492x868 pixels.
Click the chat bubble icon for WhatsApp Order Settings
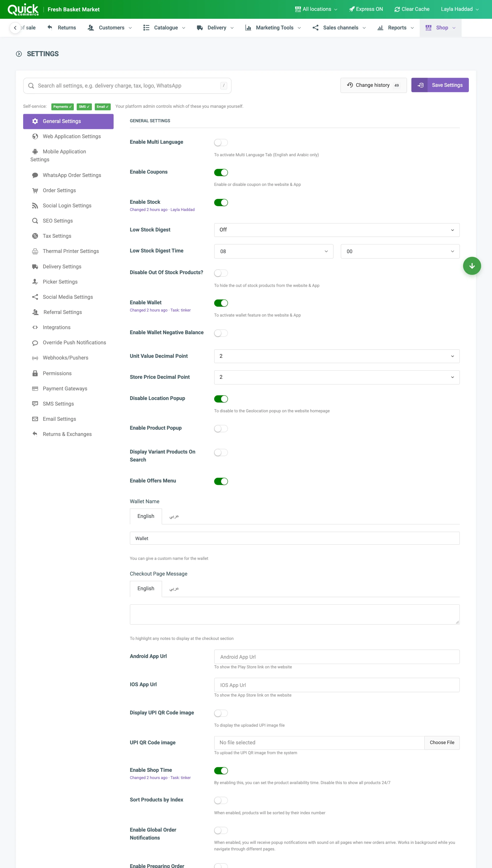coord(35,175)
